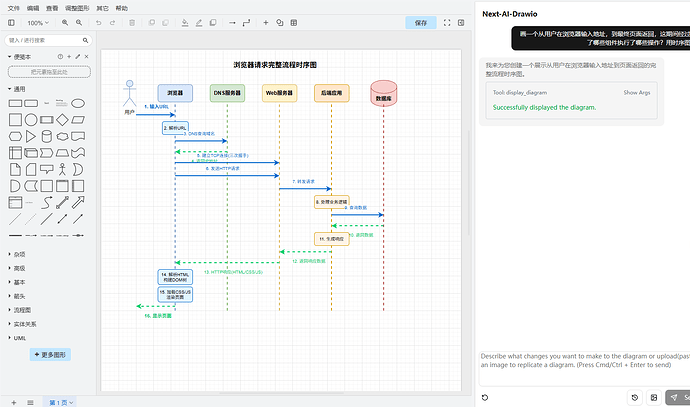Open the connection arrow style tool
The image size is (690, 407).
[232, 22]
